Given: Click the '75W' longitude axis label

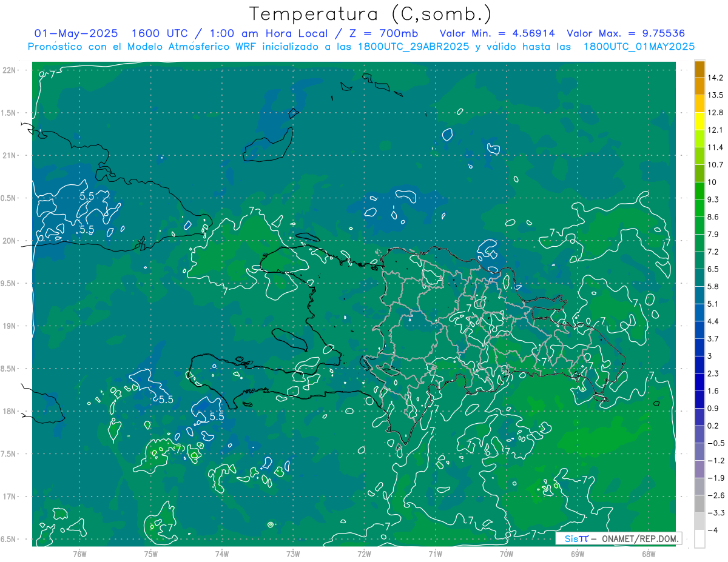Looking at the screenshot, I should [150, 554].
